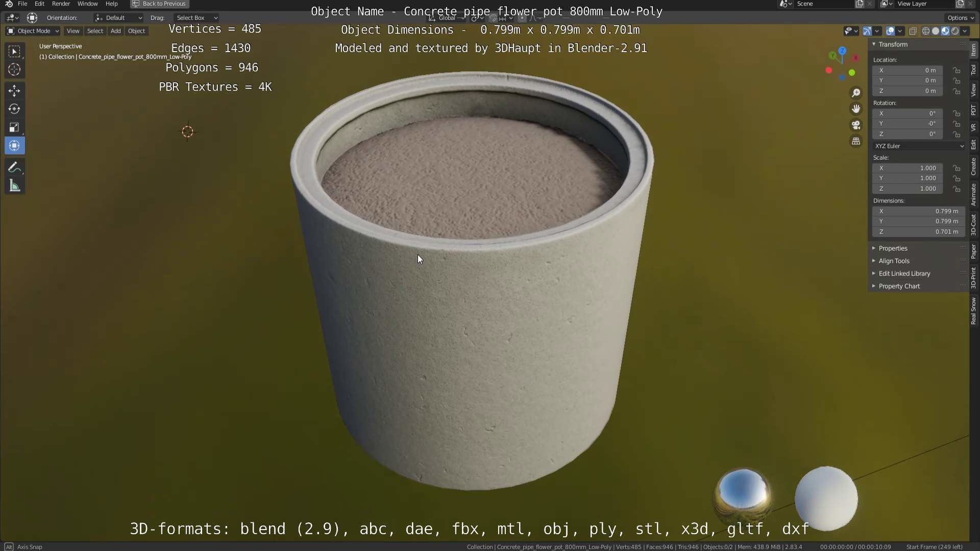Toggle lock for Location X
Viewport: 980px width, 551px height.
pyautogui.click(x=957, y=70)
